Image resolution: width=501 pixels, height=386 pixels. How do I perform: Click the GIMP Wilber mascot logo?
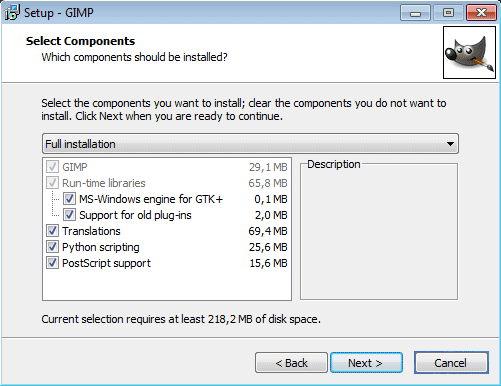(469, 53)
